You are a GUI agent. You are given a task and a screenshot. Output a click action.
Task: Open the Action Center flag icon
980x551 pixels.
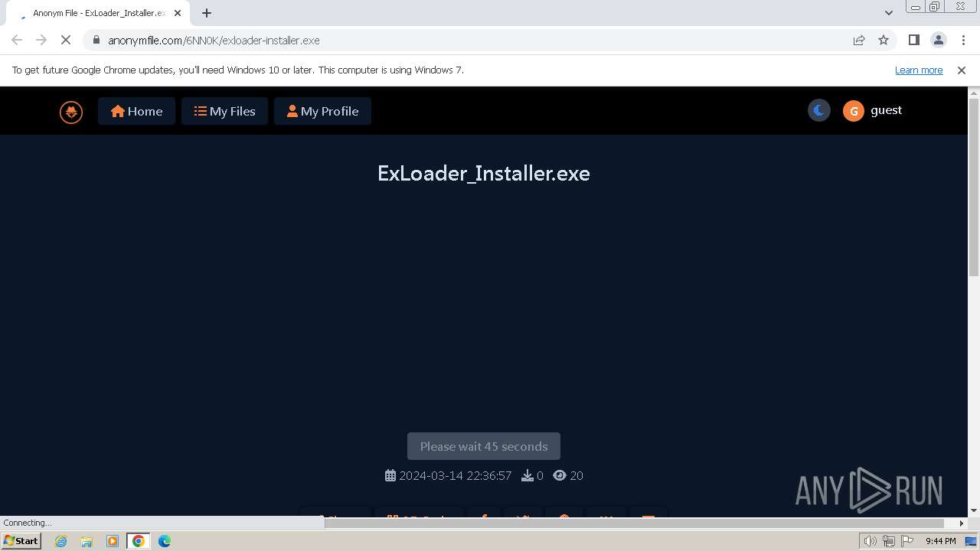point(907,541)
